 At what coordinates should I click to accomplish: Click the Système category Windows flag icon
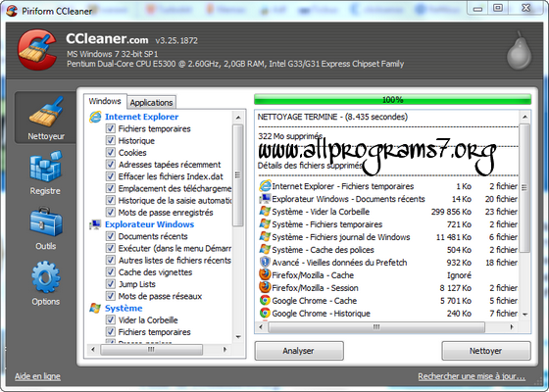(95, 308)
